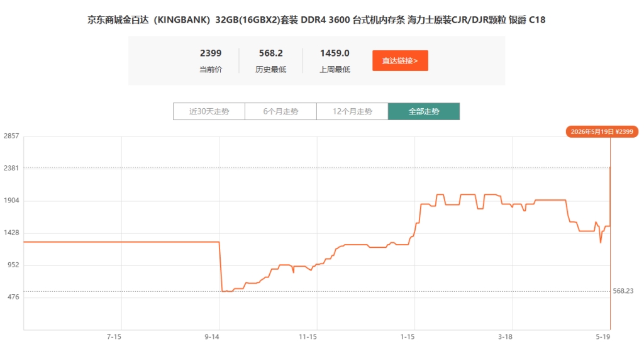The height and width of the screenshot is (361, 644).
Task: Click the 9-14 date axis label
Action: (x=212, y=336)
